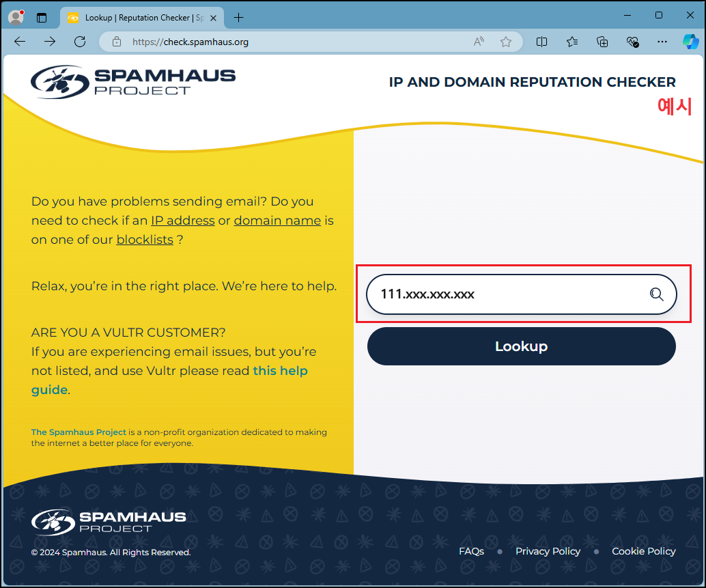Select the Lookup Reputation Checker tab
The width and height of the screenshot is (706, 588).
pyautogui.click(x=142, y=18)
